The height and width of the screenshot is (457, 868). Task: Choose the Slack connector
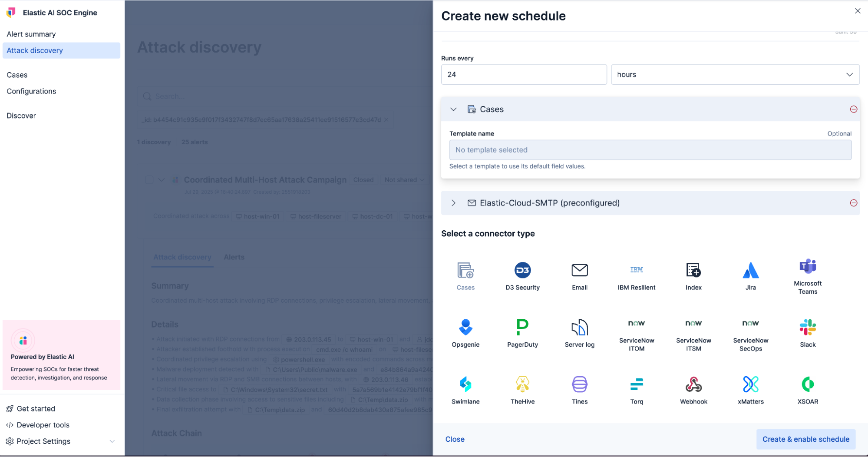pyautogui.click(x=808, y=333)
